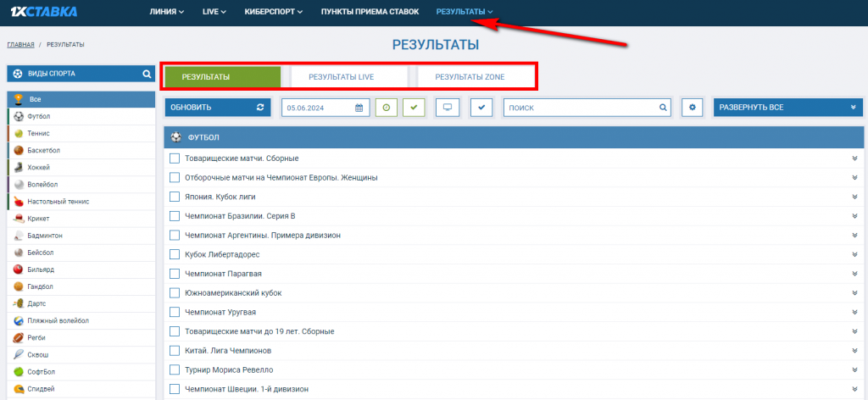Check Чемпионат Уругвая checkbox
This screenshot has width=868, height=400.
175,312
